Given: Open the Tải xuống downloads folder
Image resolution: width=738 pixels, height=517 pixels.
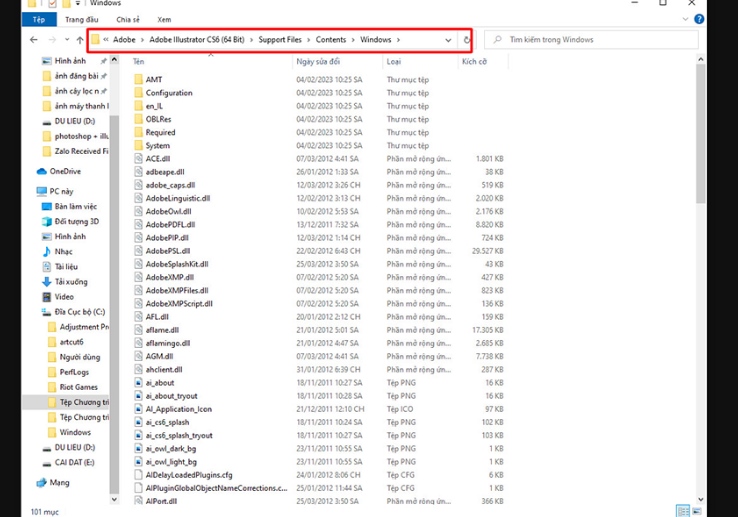Looking at the screenshot, I should click(70, 282).
